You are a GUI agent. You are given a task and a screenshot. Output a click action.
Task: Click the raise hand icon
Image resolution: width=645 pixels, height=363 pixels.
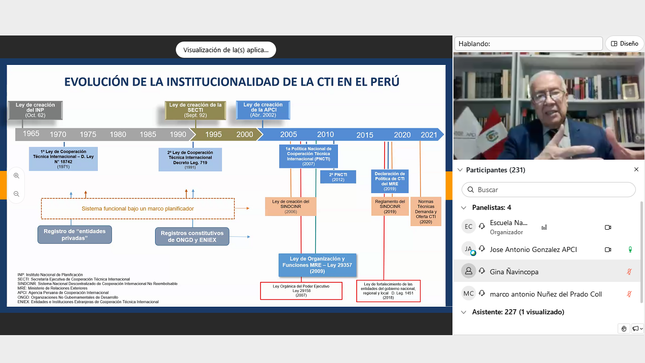tap(624, 328)
